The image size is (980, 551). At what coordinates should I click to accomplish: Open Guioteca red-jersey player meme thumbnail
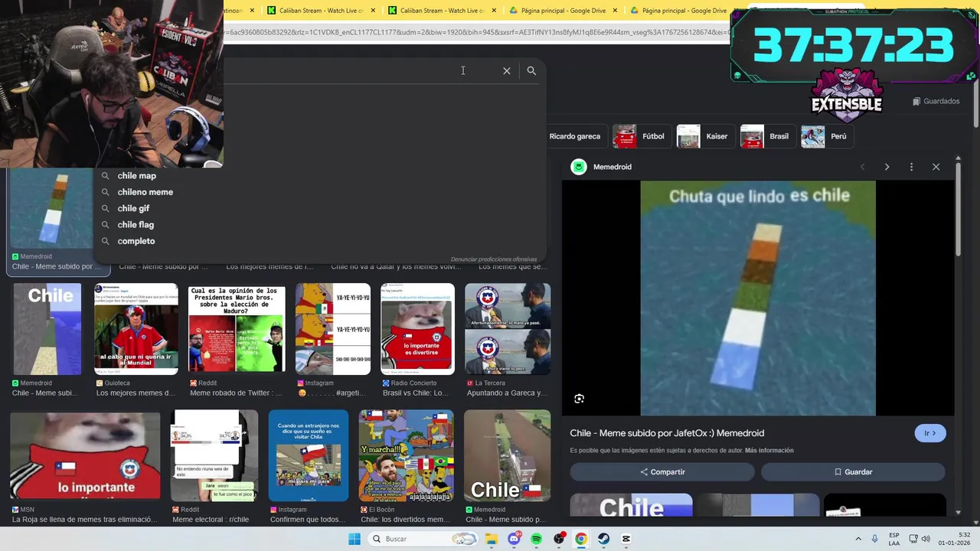coord(136,329)
